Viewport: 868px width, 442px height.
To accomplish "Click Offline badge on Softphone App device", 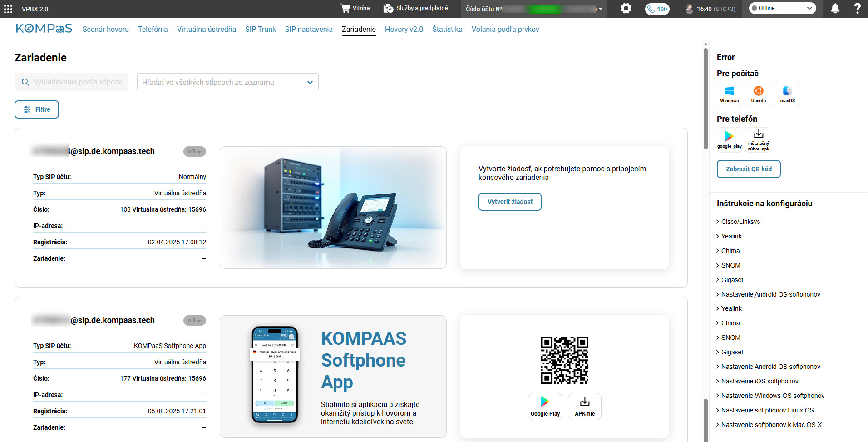I will (195, 321).
